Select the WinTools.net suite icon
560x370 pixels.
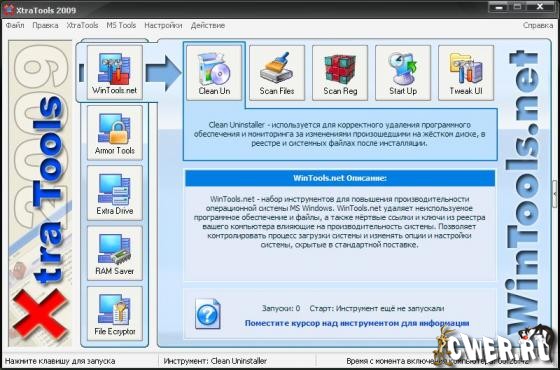(x=115, y=72)
